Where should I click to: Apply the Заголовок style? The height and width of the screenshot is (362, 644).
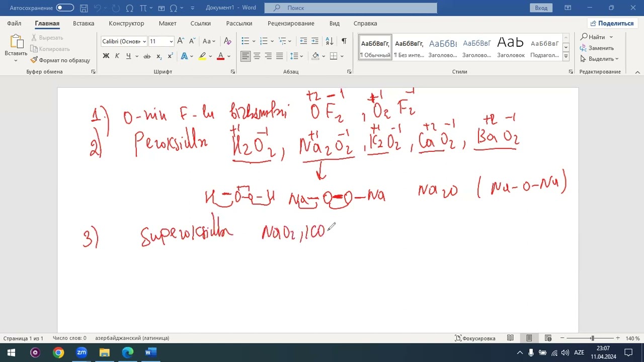tap(511, 48)
